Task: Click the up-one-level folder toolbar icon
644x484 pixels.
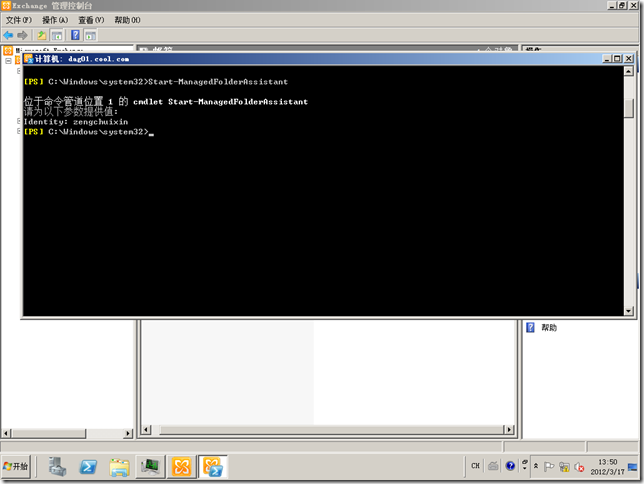Action: pos(42,35)
